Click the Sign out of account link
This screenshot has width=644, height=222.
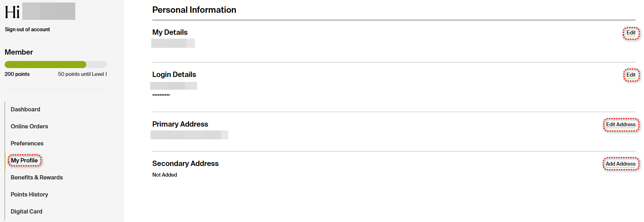[x=27, y=29]
